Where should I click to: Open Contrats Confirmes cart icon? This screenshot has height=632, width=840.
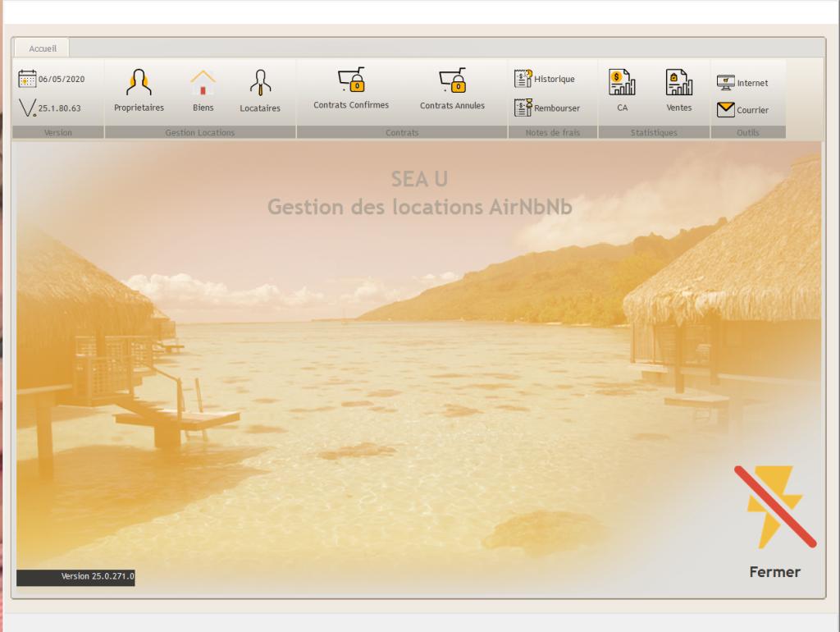click(x=351, y=80)
